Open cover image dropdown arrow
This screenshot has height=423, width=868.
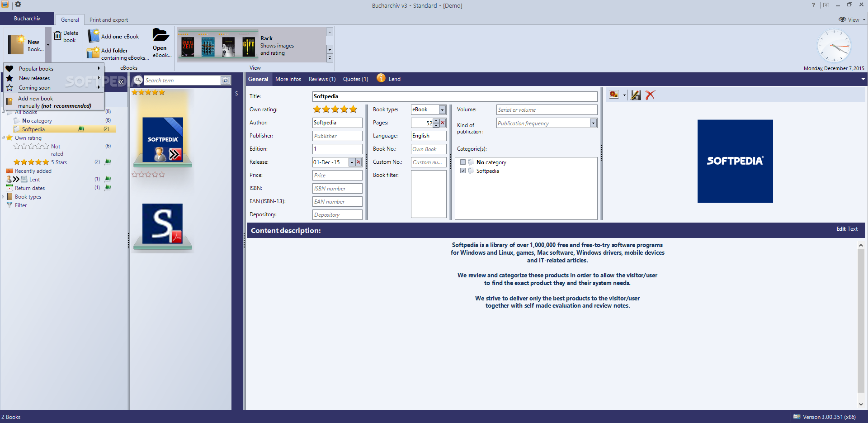[x=624, y=95]
